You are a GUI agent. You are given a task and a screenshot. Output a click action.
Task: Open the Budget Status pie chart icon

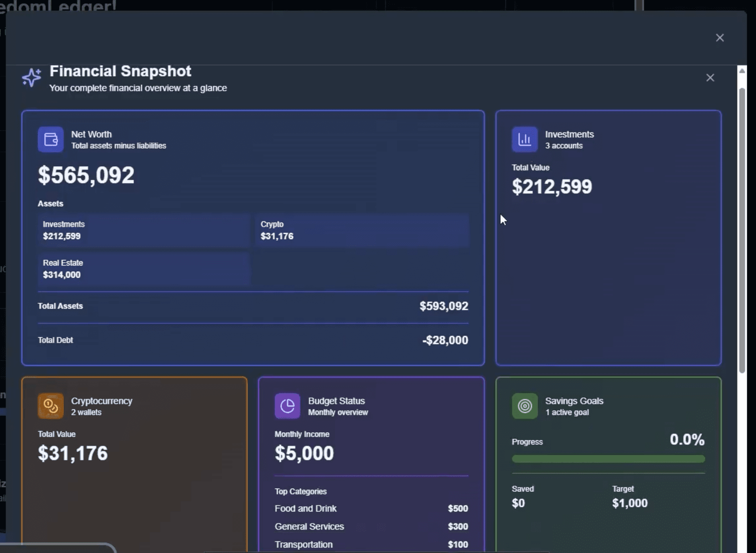286,406
